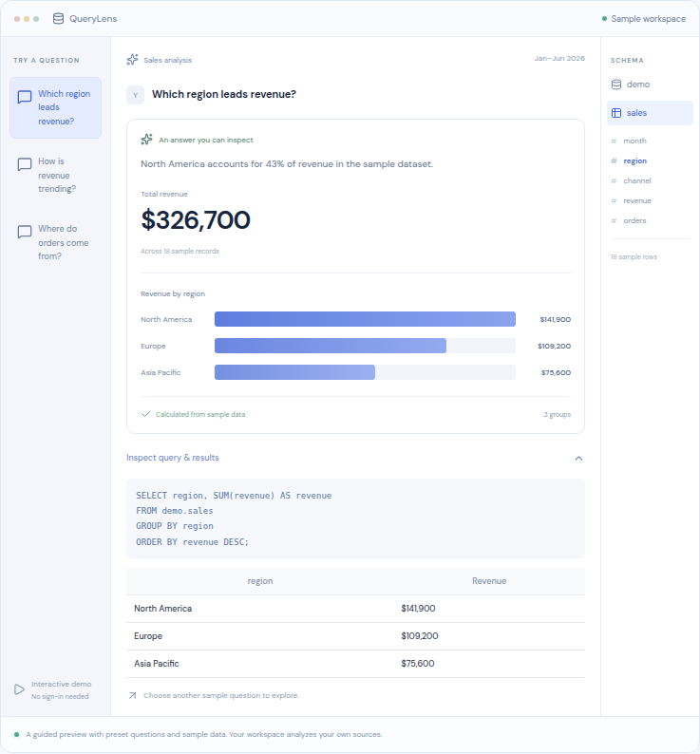This screenshot has height=754, width=700.
Task: Click the arrow icon beside 'Choose another sample question'
Action: coord(132,696)
